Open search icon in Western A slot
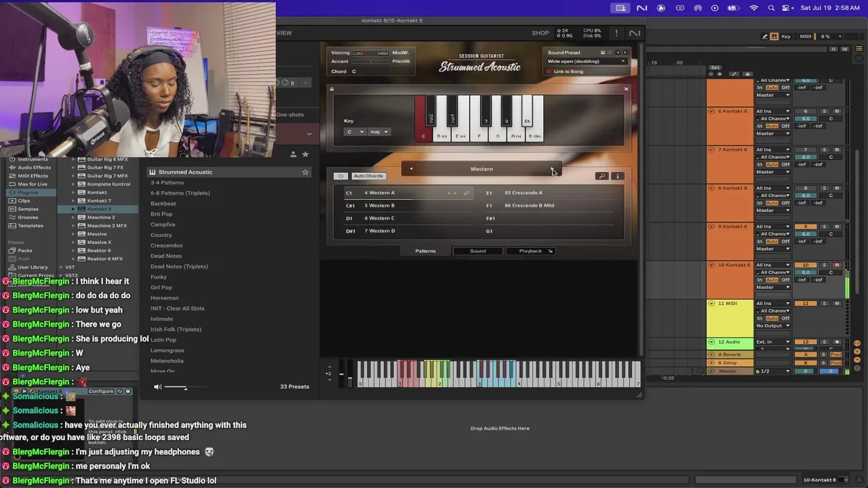 pos(466,193)
